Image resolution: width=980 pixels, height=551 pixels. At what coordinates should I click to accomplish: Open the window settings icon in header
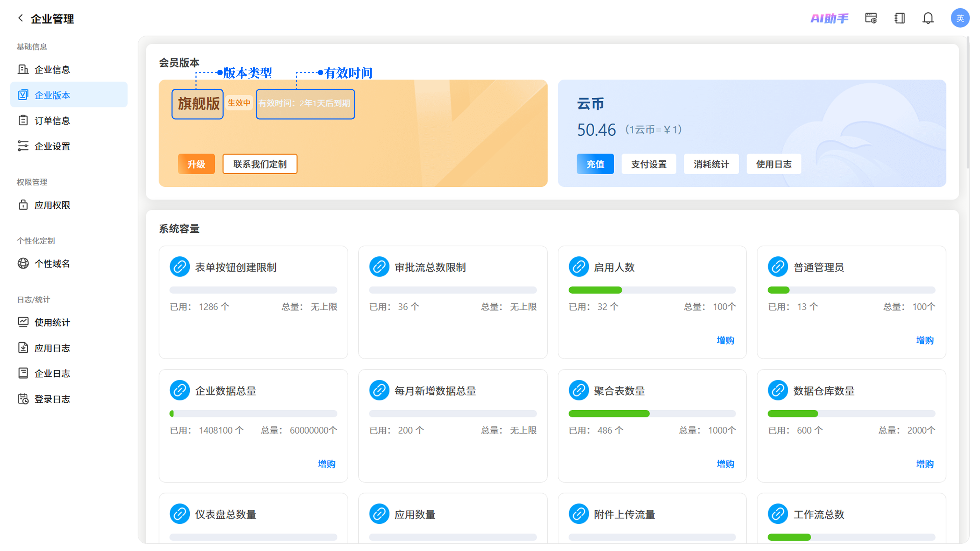(x=871, y=18)
